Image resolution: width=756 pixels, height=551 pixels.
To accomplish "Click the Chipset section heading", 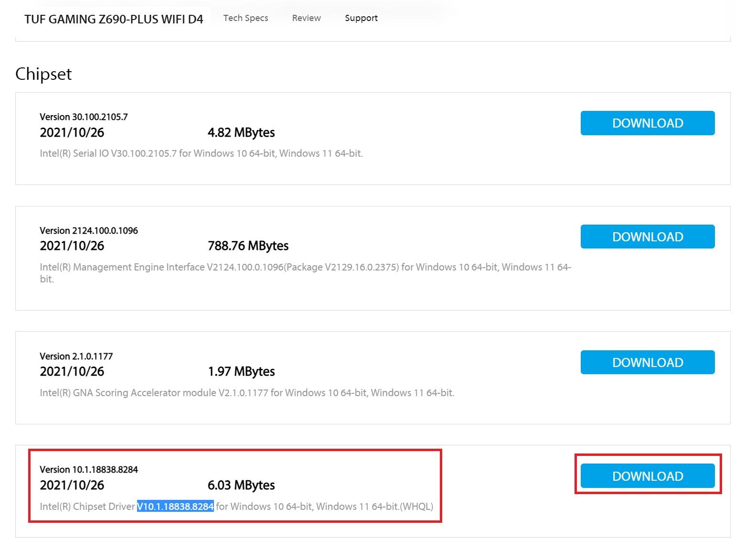I will tap(43, 74).
